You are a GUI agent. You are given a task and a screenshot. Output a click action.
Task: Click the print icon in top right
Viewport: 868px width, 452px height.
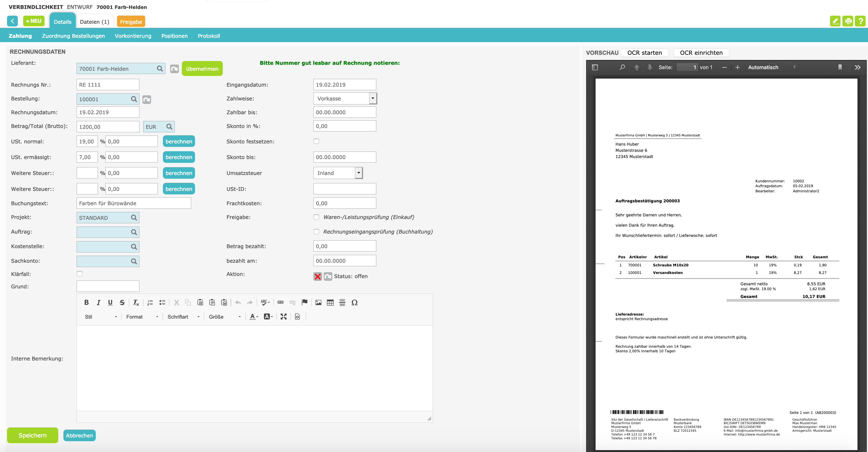[848, 21]
